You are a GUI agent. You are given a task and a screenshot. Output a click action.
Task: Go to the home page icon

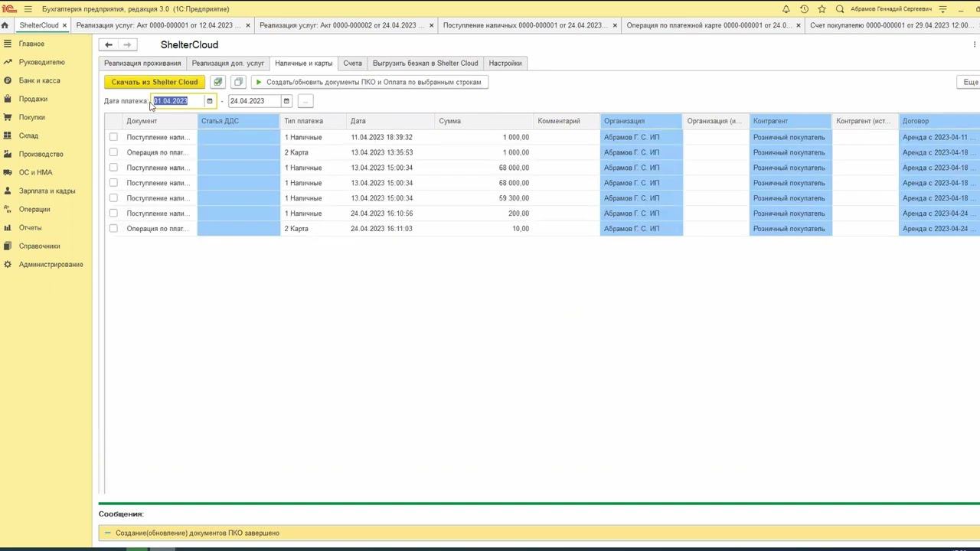pos(5,25)
